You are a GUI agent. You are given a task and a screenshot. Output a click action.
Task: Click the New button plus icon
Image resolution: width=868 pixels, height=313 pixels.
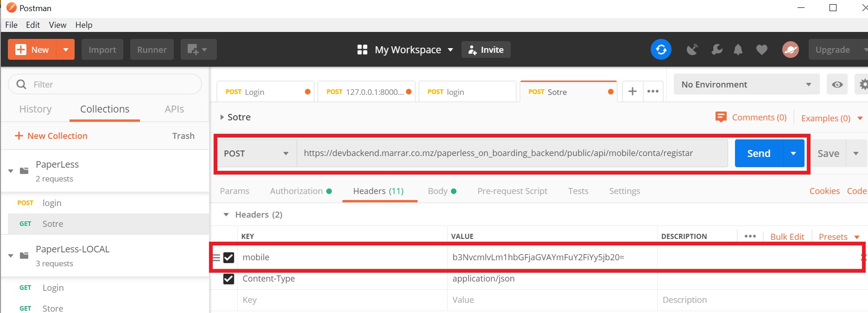21,50
